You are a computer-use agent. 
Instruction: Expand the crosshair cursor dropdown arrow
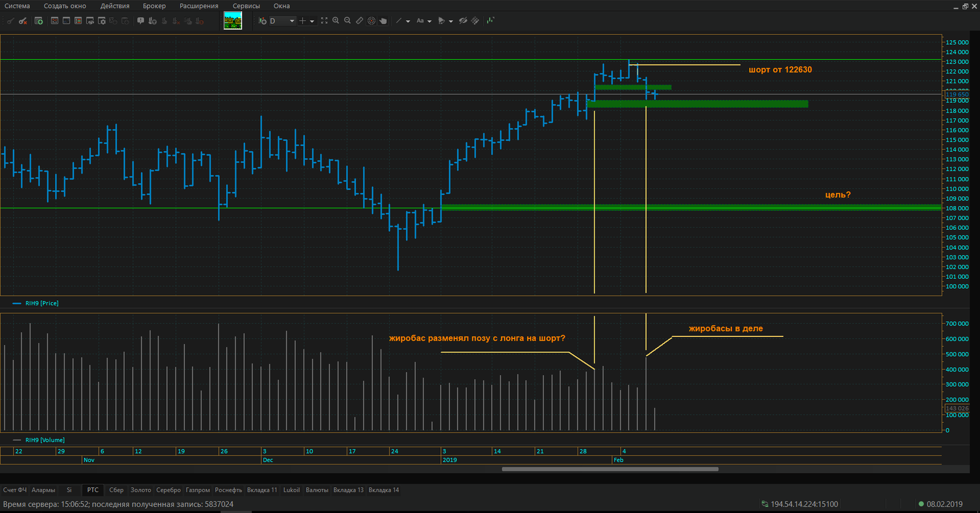click(x=312, y=21)
